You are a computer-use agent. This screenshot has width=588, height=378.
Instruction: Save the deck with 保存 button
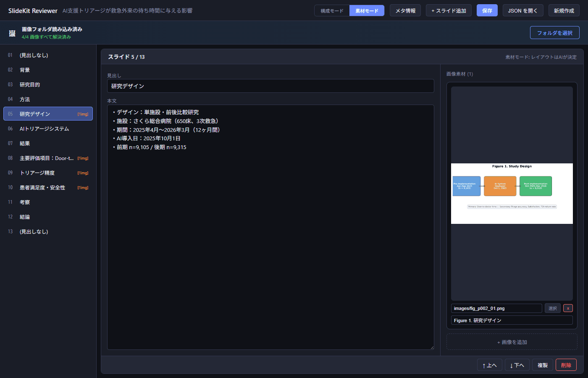tap(487, 10)
